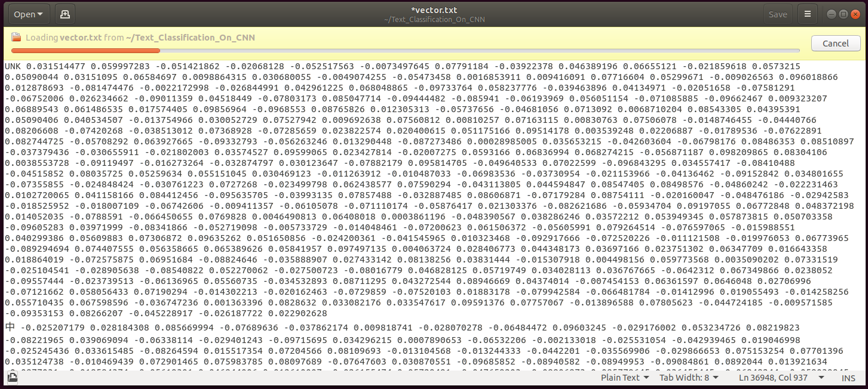Open the Plain Text language dropdown
Viewport: 868px width, 389px height.
(624, 377)
